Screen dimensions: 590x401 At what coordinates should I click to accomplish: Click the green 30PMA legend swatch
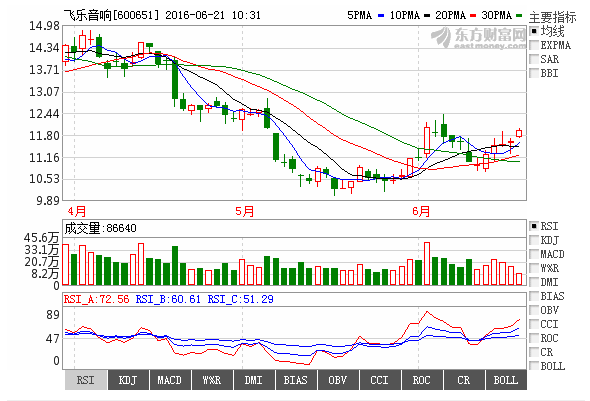pos(519,16)
